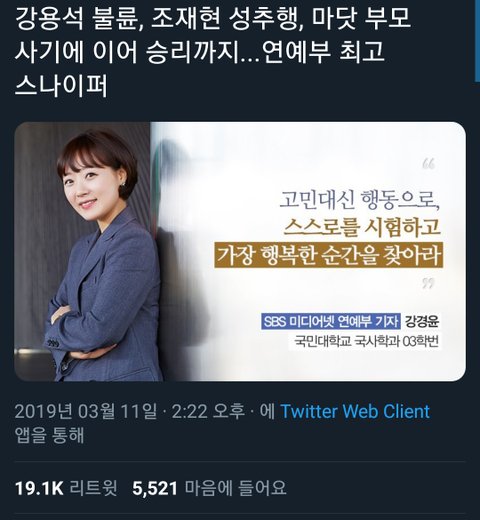Click the 2019년 03월 11일 date stamp
This screenshot has height=520, width=480.
86,411
